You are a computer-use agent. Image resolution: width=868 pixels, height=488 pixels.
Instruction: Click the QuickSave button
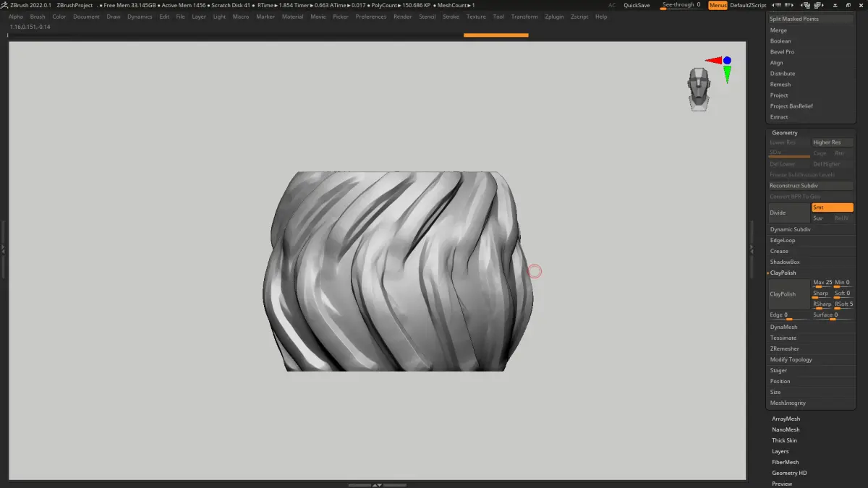637,5
